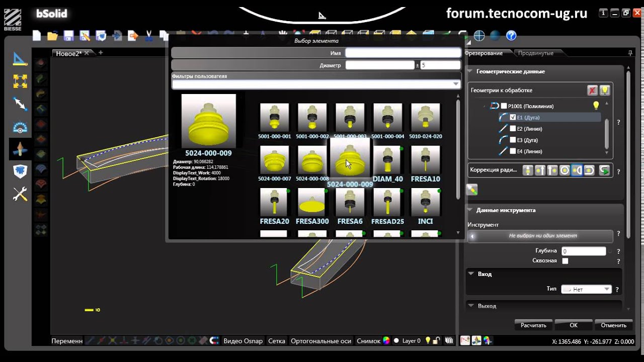Select tool thumbnail DIAM_40
Screen dimensions: 644x362
click(x=387, y=164)
